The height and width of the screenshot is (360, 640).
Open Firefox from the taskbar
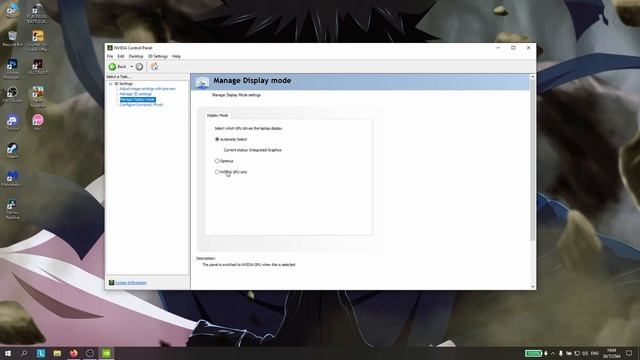click(x=73, y=353)
